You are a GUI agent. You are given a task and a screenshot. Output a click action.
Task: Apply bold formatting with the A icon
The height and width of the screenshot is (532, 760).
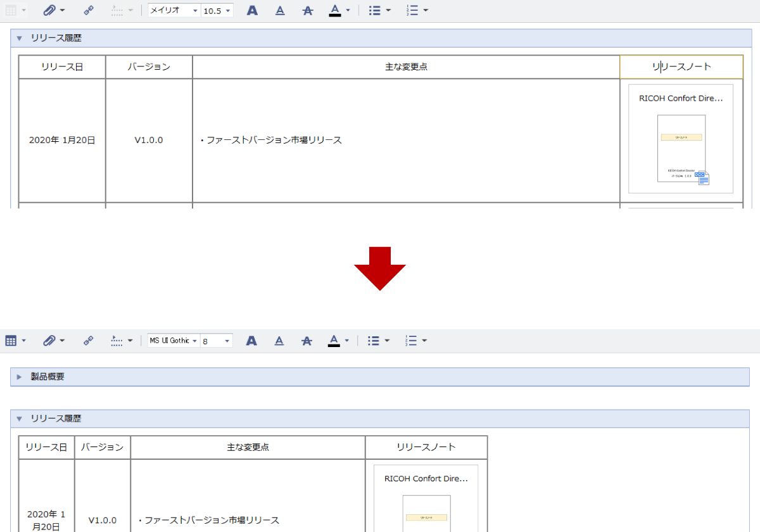pyautogui.click(x=251, y=9)
